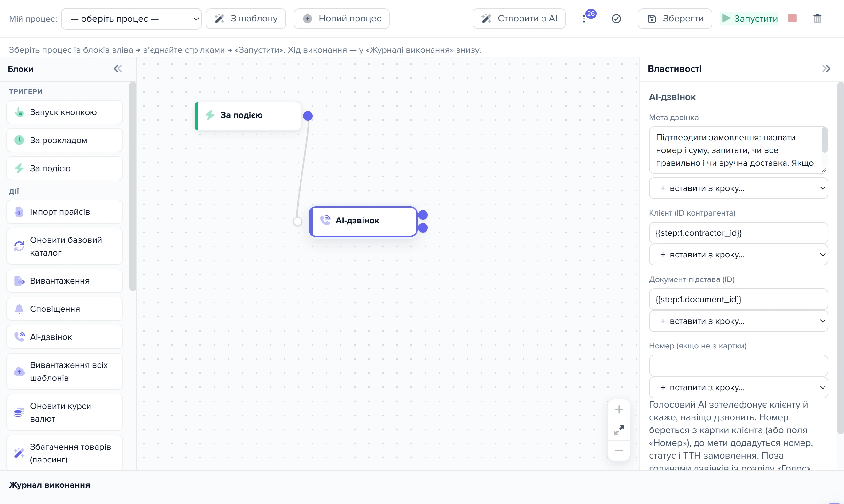Viewport: 844px width, 504px height.
Task: Pick the За розкладом trigger block
Action: (x=65, y=140)
